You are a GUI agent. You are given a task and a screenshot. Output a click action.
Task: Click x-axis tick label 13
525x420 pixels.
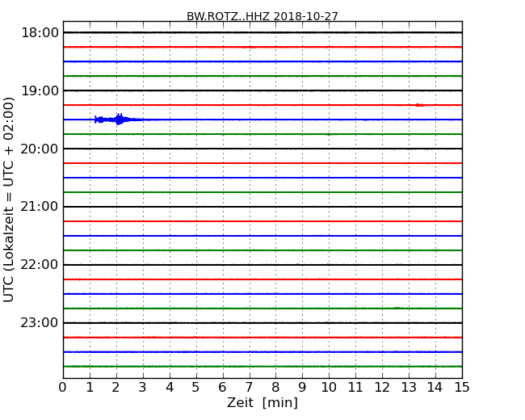click(x=409, y=388)
